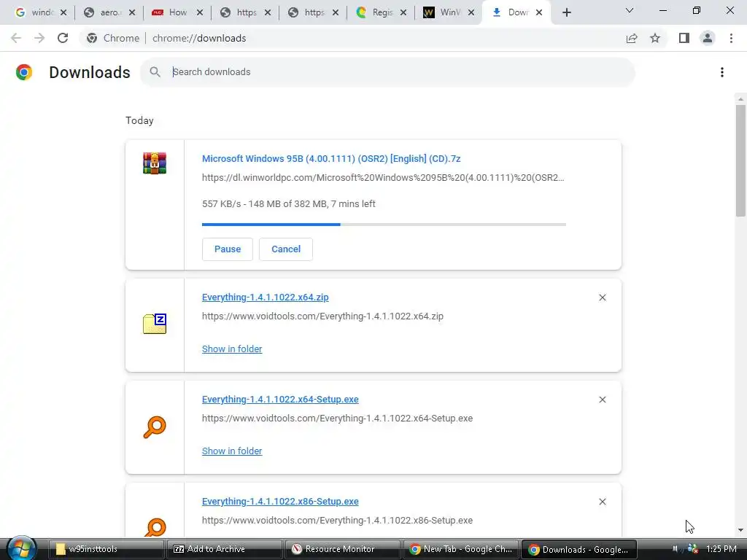Viewport: 747px width, 560px height.
Task: Switch to Resource Monitor from the taskbar
Action: [x=342, y=549]
